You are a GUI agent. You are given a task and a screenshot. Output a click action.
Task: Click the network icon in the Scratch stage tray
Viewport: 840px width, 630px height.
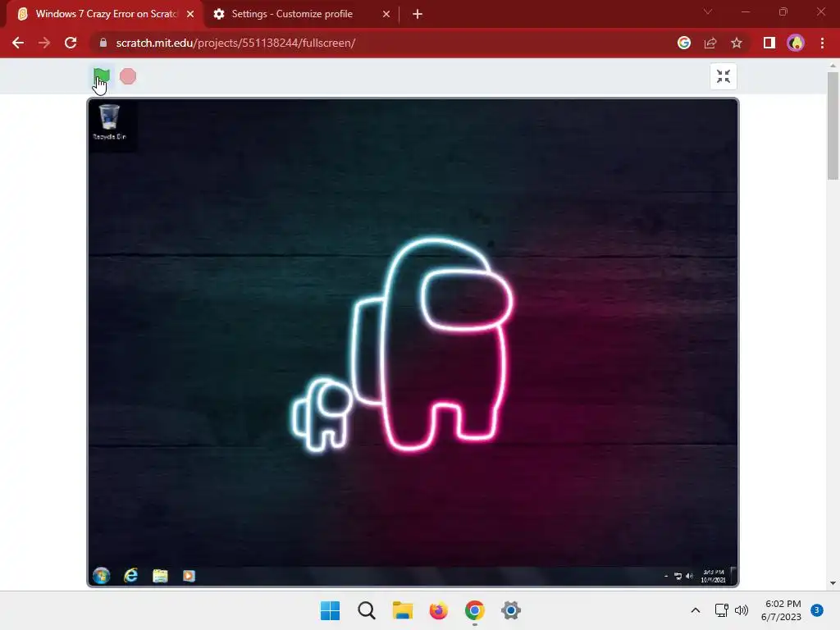click(x=678, y=577)
